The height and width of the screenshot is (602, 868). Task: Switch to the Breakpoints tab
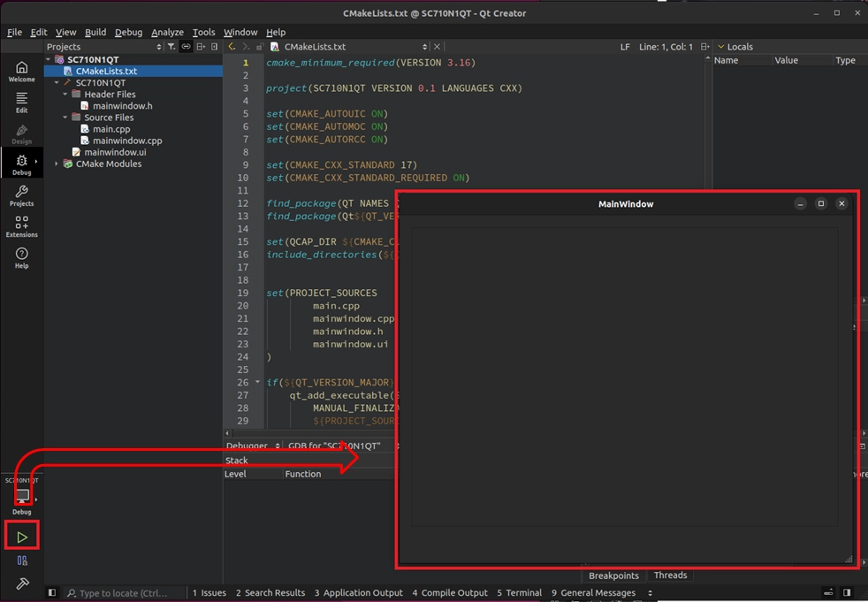(613, 575)
